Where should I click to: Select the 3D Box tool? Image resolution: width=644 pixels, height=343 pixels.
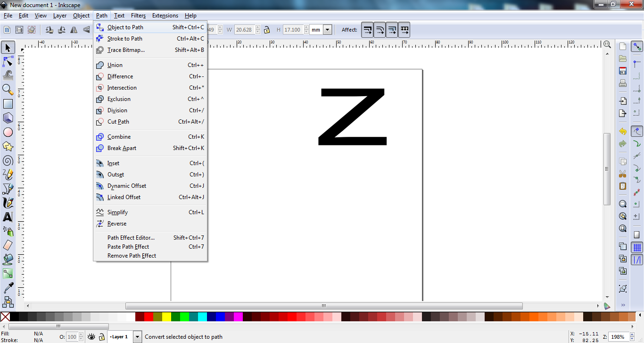pyautogui.click(x=8, y=118)
